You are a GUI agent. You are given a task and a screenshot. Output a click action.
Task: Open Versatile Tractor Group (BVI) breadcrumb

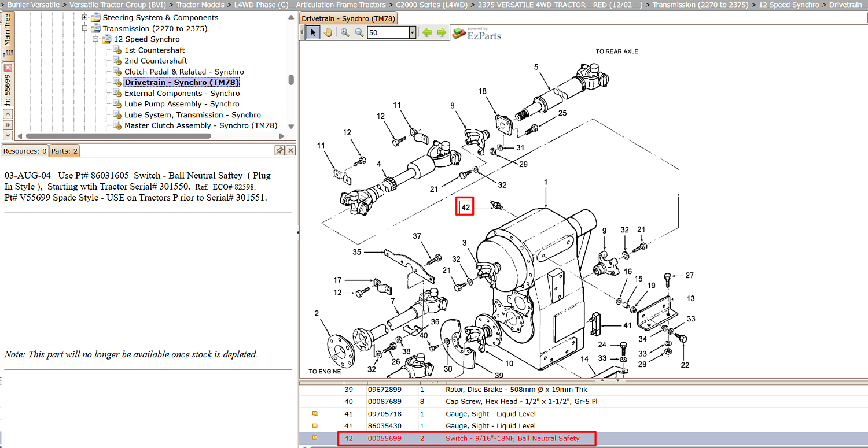pyautogui.click(x=118, y=5)
